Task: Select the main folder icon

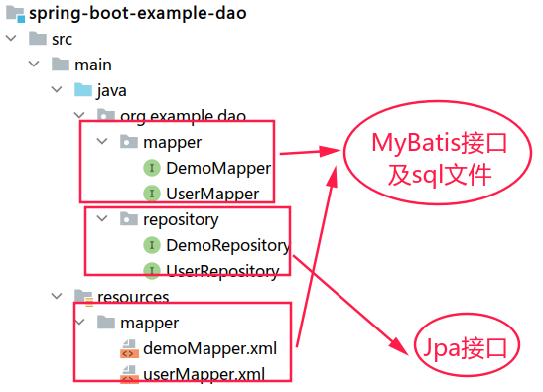Action: pyautogui.click(x=61, y=65)
